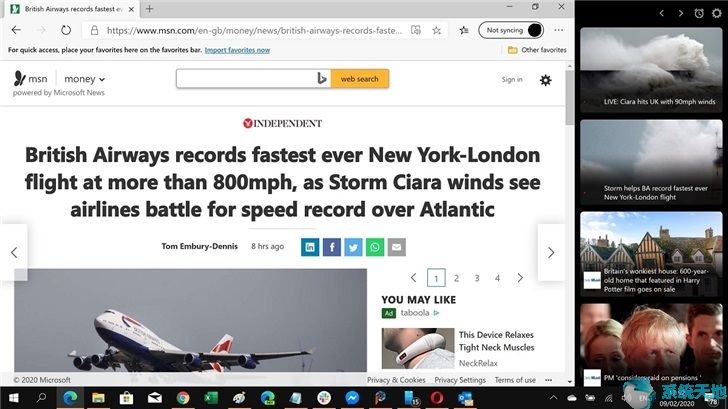Click the Taboola AdChoices icon
Image resolution: width=728 pixels, height=409 pixels.
436,313
